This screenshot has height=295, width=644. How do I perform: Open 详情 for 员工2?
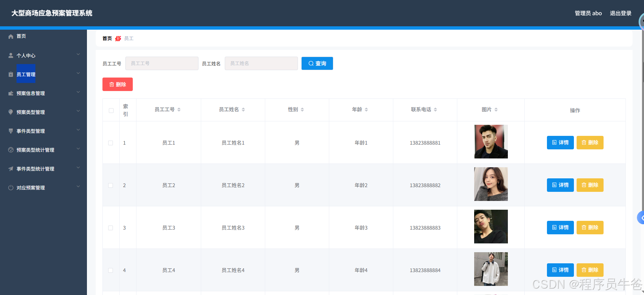coord(560,185)
